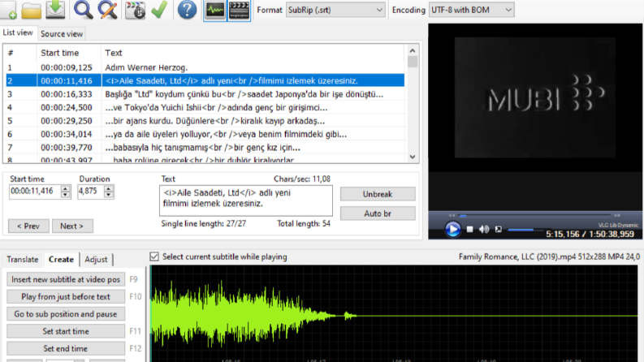Open the Replace magnifier-with-pencil tool
This screenshot has width=644, height=362.
(108, 10)
